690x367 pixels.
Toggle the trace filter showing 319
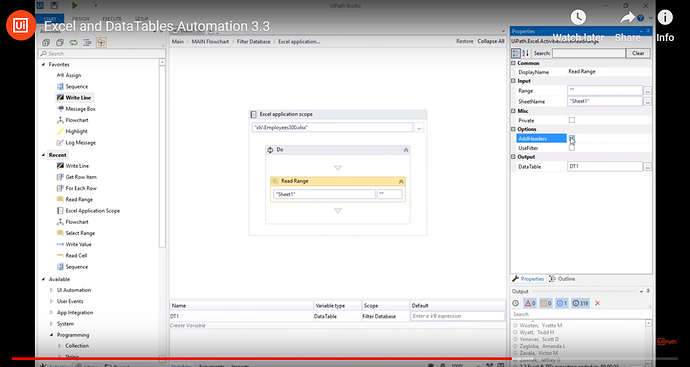580,303
